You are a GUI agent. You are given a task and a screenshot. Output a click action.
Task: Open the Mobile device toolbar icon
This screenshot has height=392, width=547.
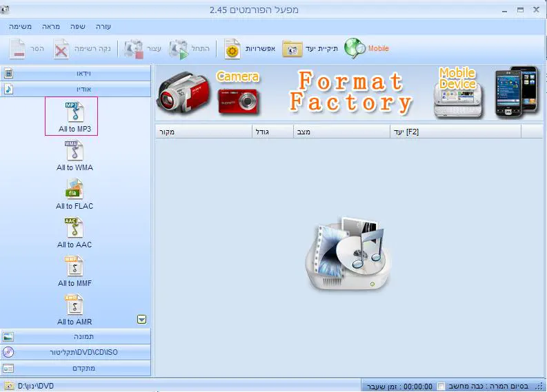click(366, 48)
